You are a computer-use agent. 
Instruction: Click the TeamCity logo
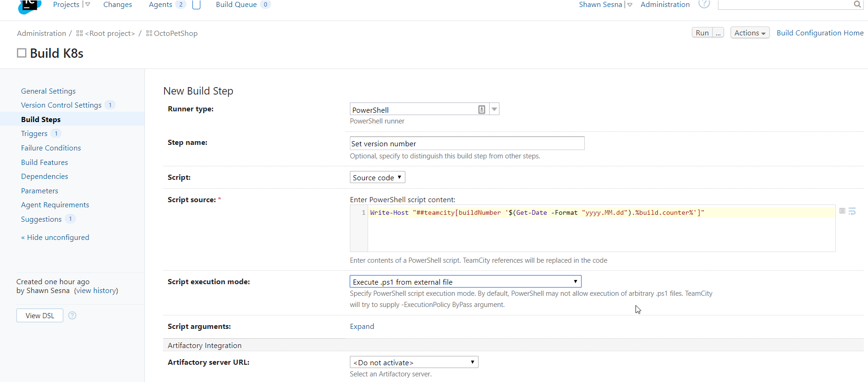click(x=29, y=6)
